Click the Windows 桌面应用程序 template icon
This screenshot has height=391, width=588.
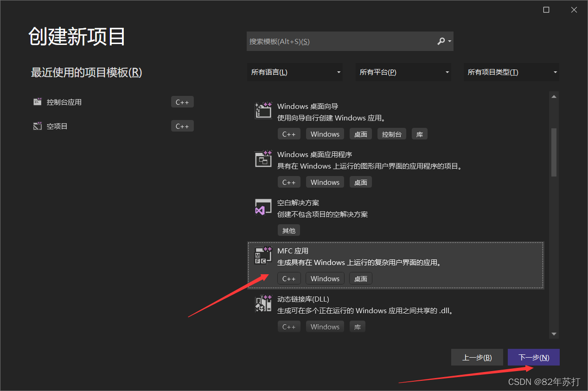(x=263, y=159)
